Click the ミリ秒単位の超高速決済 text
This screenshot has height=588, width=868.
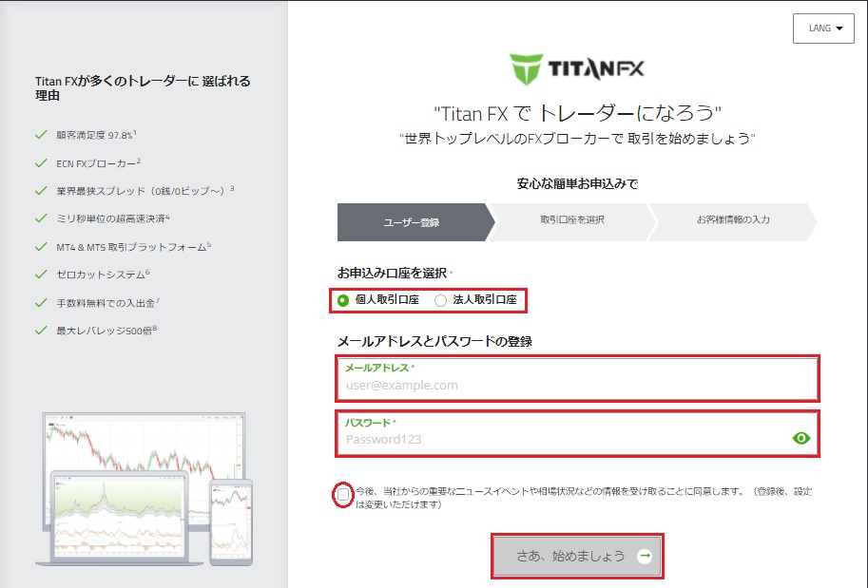pyautogui.click(x=110, y=219)
